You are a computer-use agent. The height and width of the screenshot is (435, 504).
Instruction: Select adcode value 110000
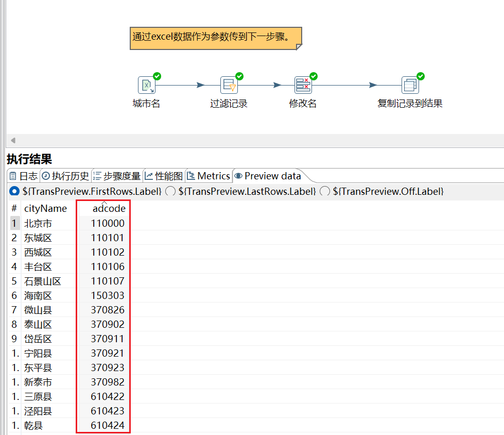coord(108,223)
